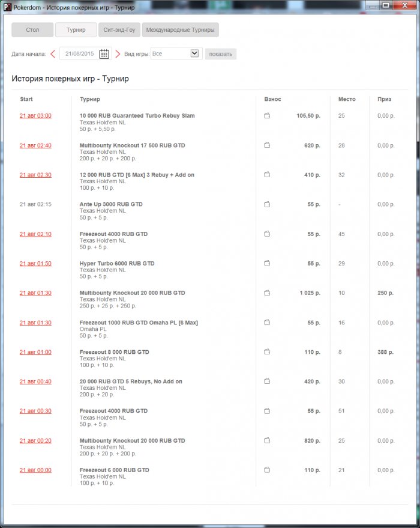Open the 21 авг 03:00 tournament link
The width and height of the screenshot is (420, 528).
pyautogui.click(x=35, y=115)
